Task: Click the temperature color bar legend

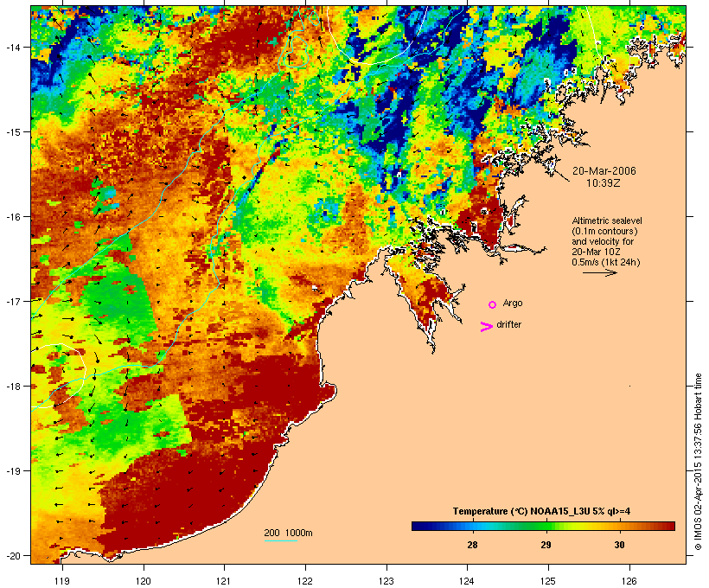Action: click(x=543, y=526)
